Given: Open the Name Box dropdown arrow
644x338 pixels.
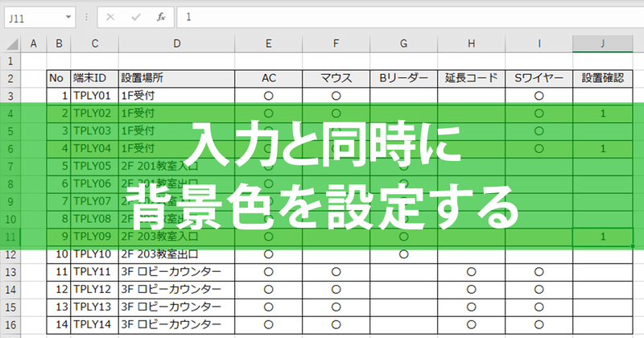Looking at the screenshot, I should coord(68,17).
